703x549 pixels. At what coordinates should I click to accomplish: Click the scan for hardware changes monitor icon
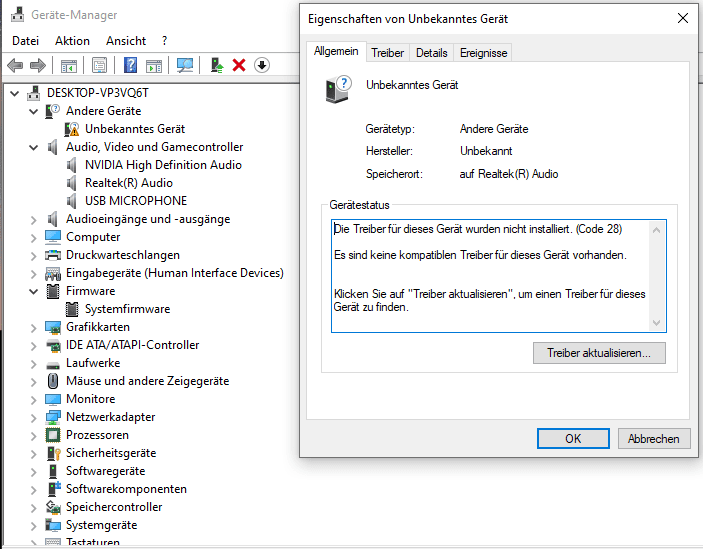pos(185,65)
